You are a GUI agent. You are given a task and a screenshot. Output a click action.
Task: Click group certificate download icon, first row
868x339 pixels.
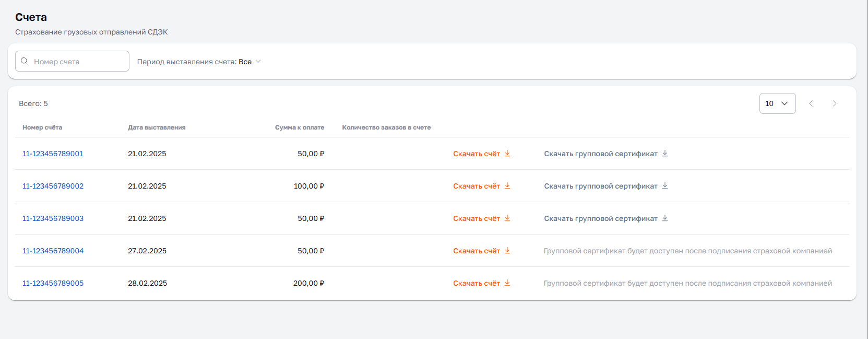tap(665, 154)
